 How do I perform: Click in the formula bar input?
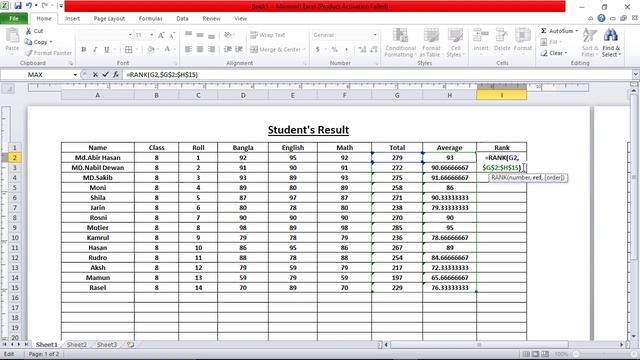click(x=378, y=75)
